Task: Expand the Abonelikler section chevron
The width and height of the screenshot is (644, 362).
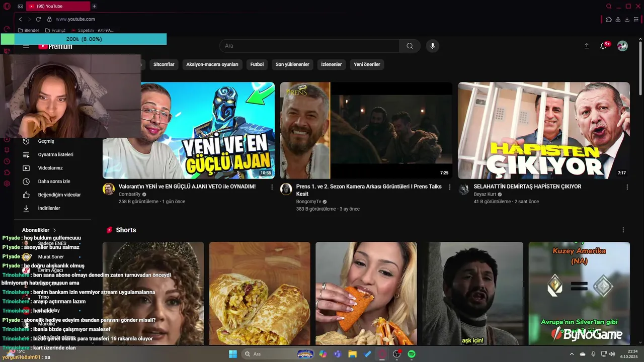Action: 54,230
